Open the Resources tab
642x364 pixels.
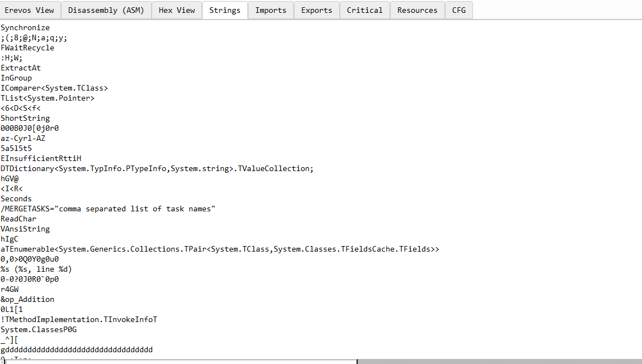(x=417, y=10)
